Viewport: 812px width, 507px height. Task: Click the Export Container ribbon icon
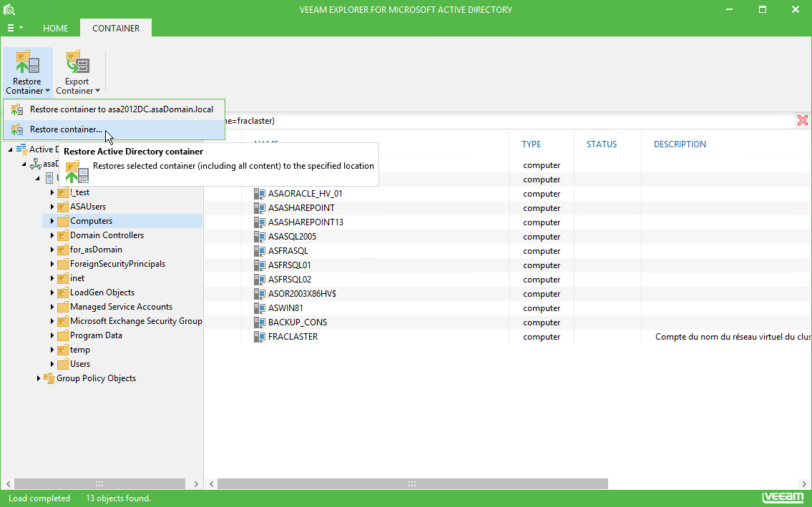(78, 62)
